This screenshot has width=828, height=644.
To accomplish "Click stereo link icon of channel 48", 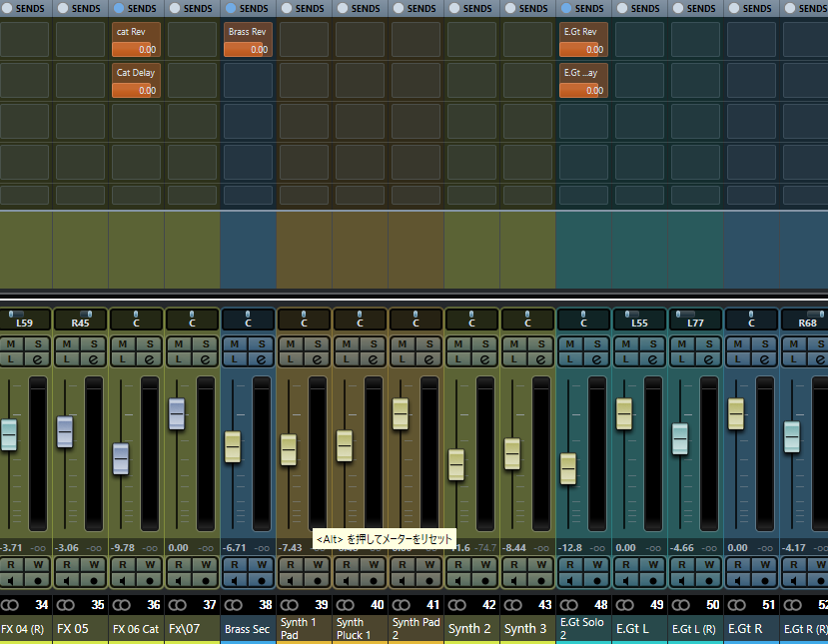I will [x=569, y=605].
